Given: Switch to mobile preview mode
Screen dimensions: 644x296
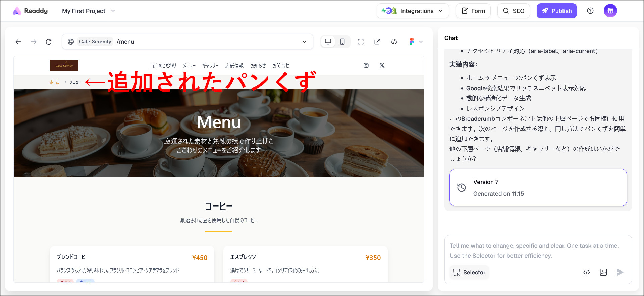Looking at the screenshot, I should click(x=342, y=42).
